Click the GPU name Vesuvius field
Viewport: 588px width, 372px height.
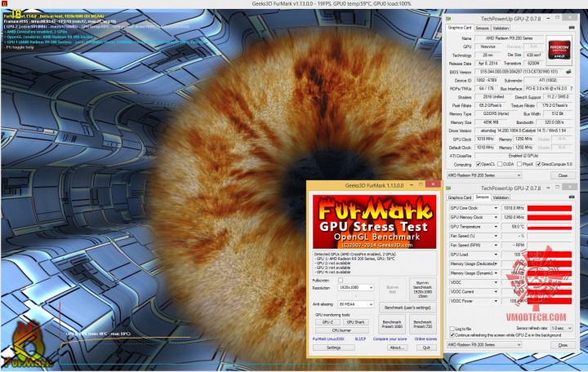[x=488, y=46]
